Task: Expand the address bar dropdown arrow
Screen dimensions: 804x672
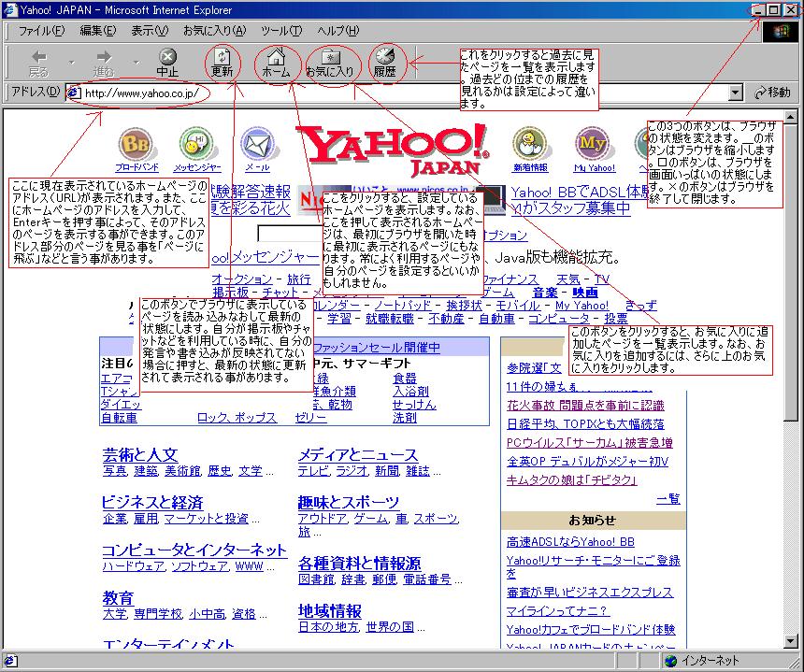Action: pyautogui.click(x=735, y=93)
